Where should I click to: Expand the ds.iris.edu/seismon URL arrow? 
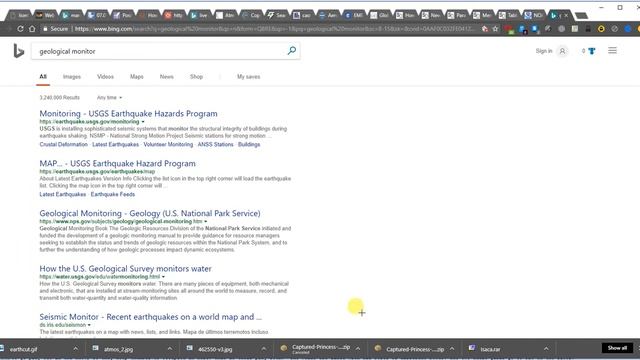click(x=89, y=325)
